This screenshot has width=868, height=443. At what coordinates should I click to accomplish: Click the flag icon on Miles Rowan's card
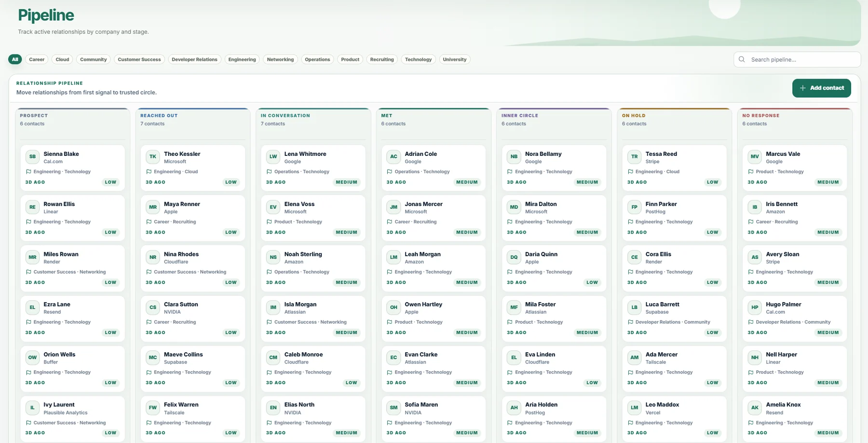(28, 272)
